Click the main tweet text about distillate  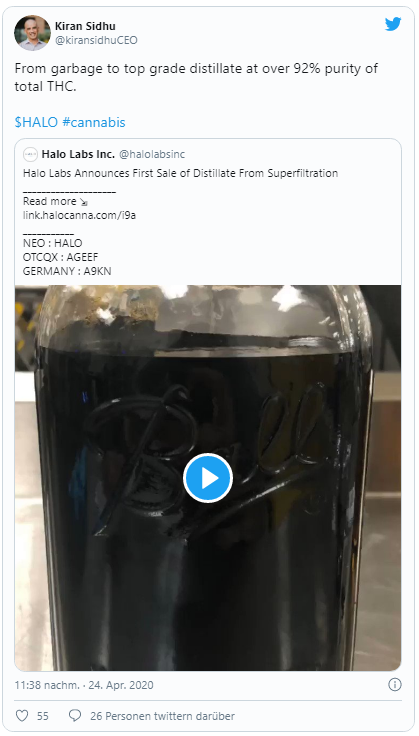(x=196, y=77)
